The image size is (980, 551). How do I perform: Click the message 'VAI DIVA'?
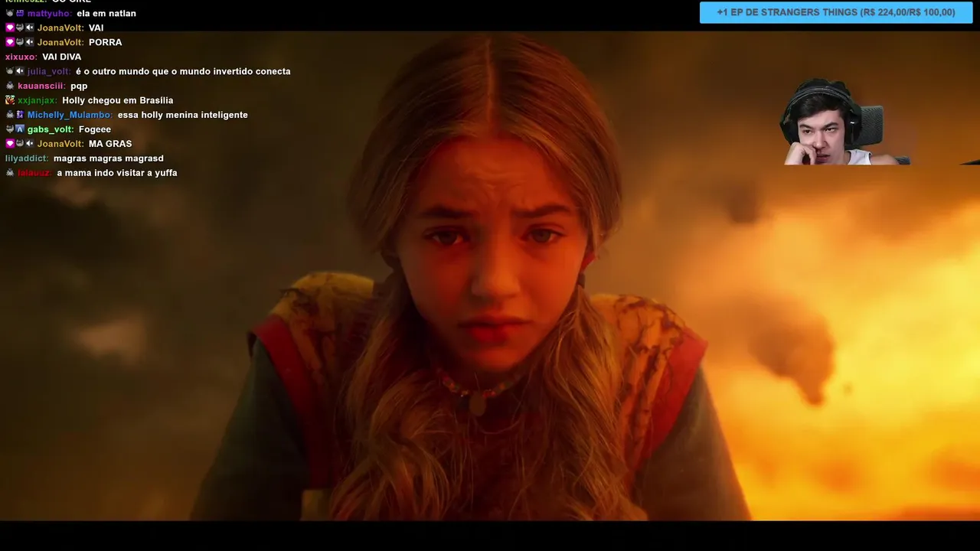61,57
